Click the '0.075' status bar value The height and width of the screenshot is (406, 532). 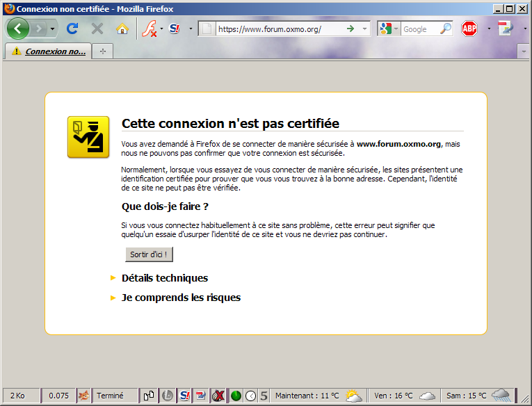(58, 396)
